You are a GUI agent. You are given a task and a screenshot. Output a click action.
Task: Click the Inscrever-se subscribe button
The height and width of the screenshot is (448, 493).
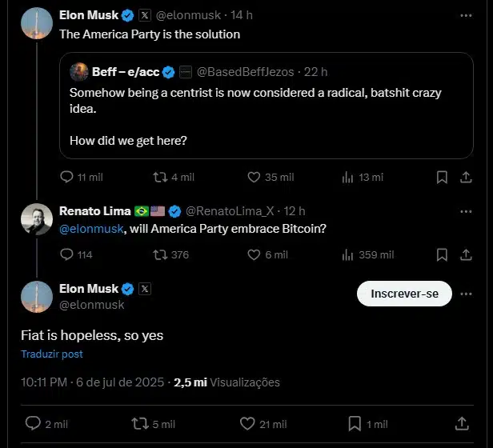click(x=404, y=294)
